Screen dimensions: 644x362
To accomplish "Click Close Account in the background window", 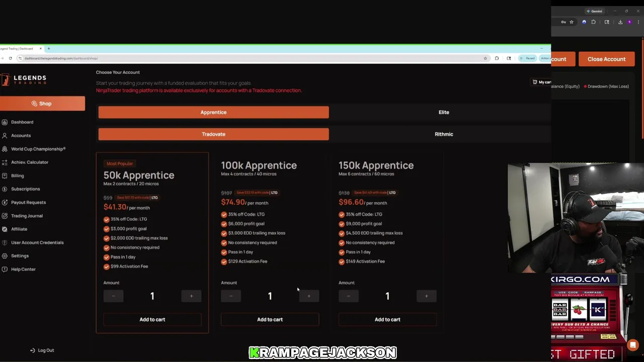I will [x=606, y=59].
